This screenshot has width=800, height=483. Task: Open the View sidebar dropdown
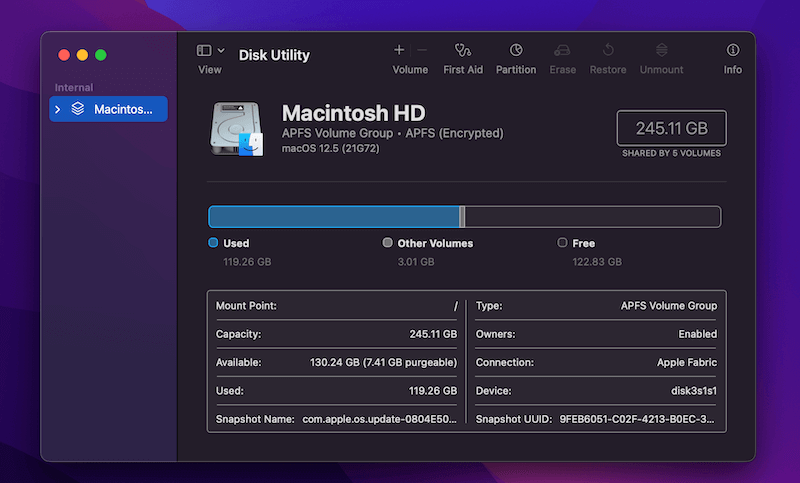click(x=210, y=50)
